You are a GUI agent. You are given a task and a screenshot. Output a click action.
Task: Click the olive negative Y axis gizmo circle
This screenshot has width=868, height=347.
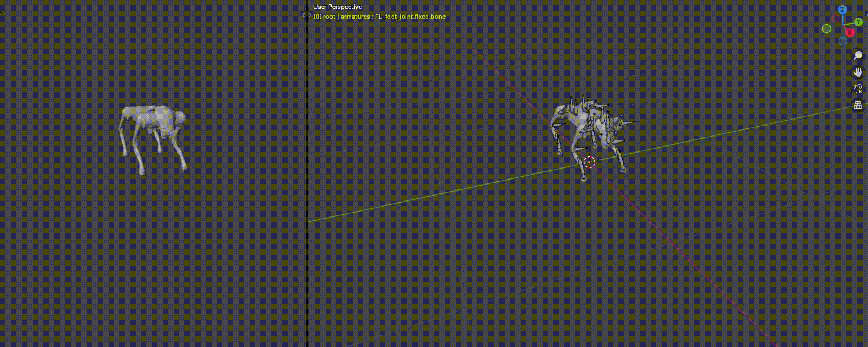(x=827, y=29)
